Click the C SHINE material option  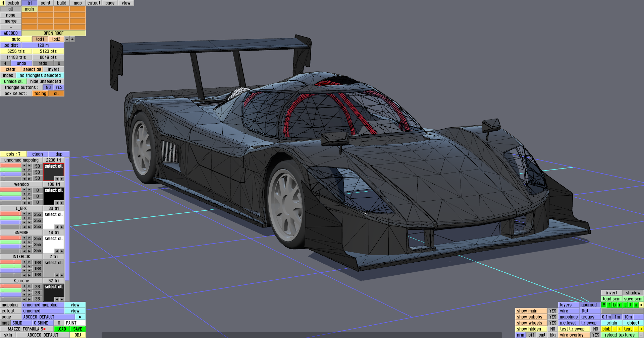[43, 323]
